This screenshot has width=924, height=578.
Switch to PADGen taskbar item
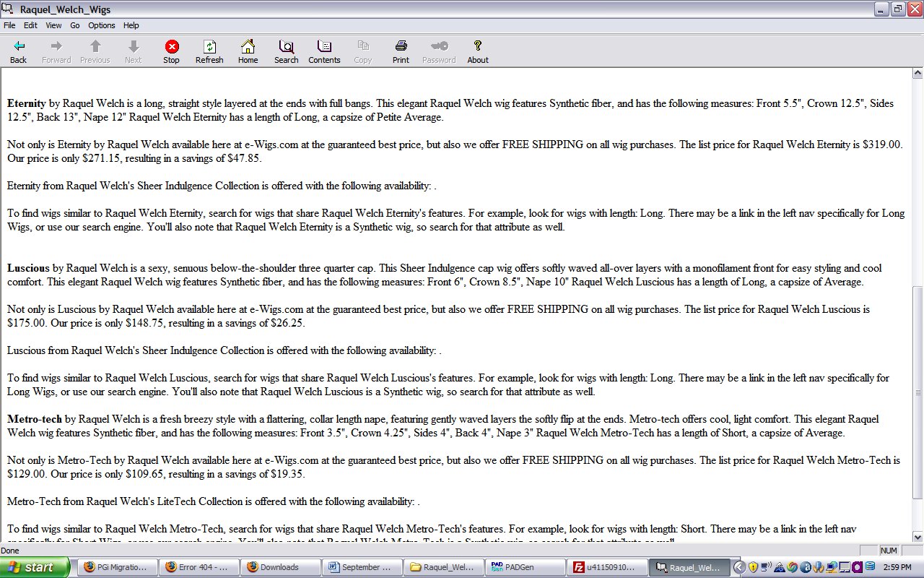[x=526, y=567]
